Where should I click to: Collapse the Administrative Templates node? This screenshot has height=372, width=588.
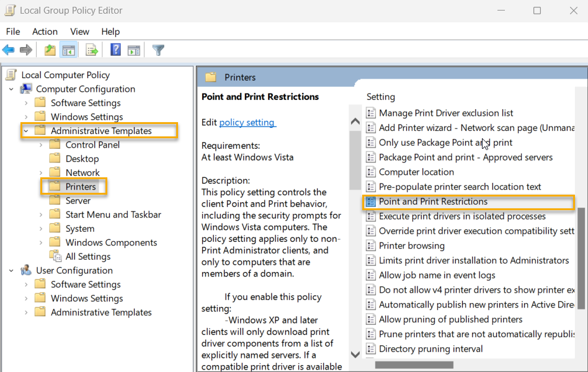coord(25,130)
